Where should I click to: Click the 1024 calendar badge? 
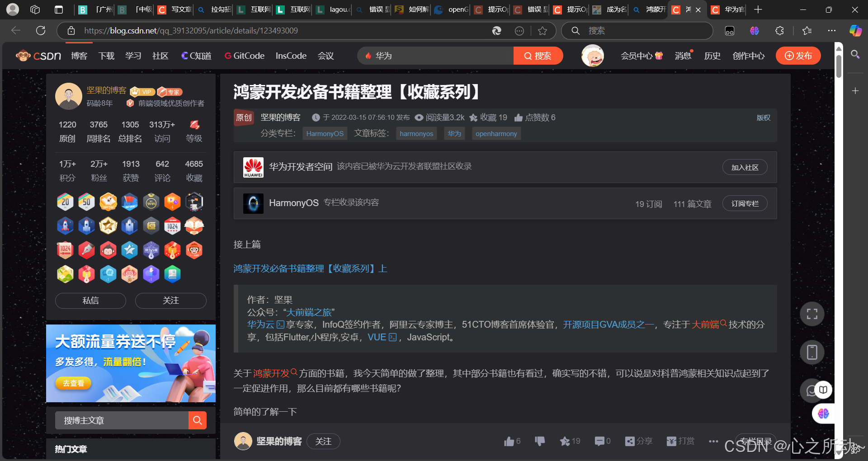click(x=173, y=226)
